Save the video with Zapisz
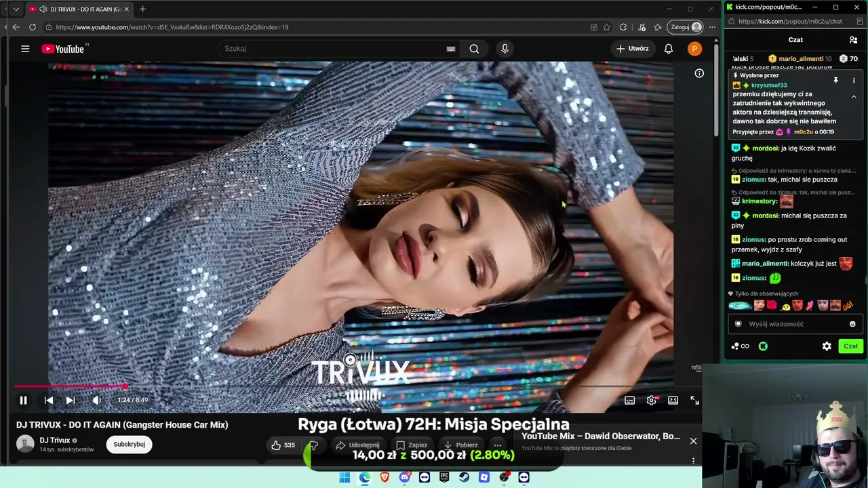 [412, 445]
